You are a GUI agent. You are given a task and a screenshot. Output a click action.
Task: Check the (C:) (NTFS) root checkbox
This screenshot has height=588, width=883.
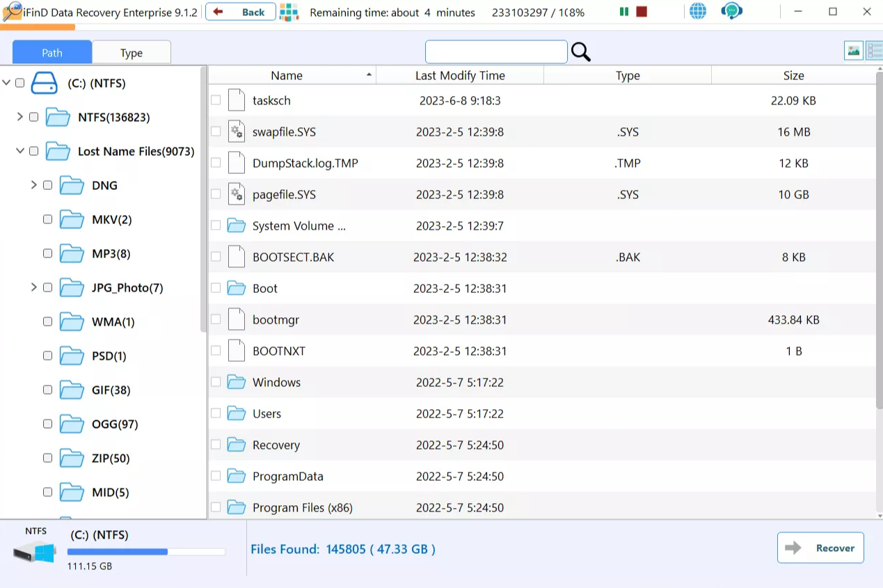[x=19, y=83]
